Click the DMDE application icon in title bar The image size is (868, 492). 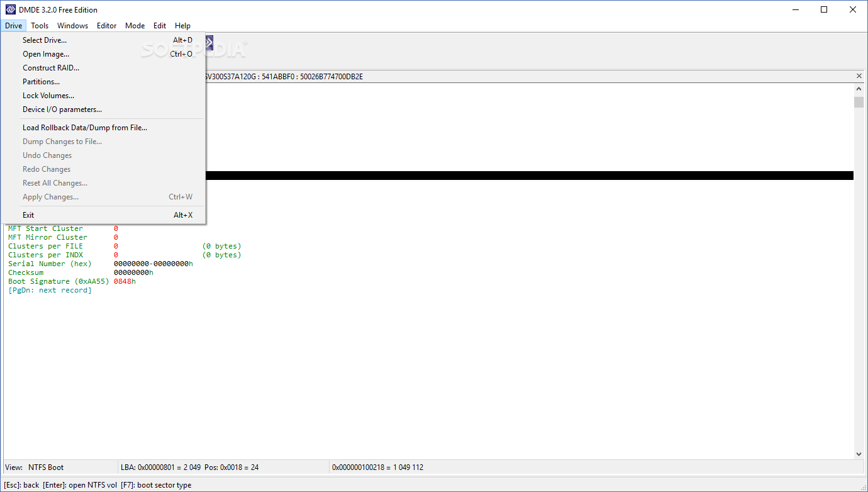[x=10, y=9]
